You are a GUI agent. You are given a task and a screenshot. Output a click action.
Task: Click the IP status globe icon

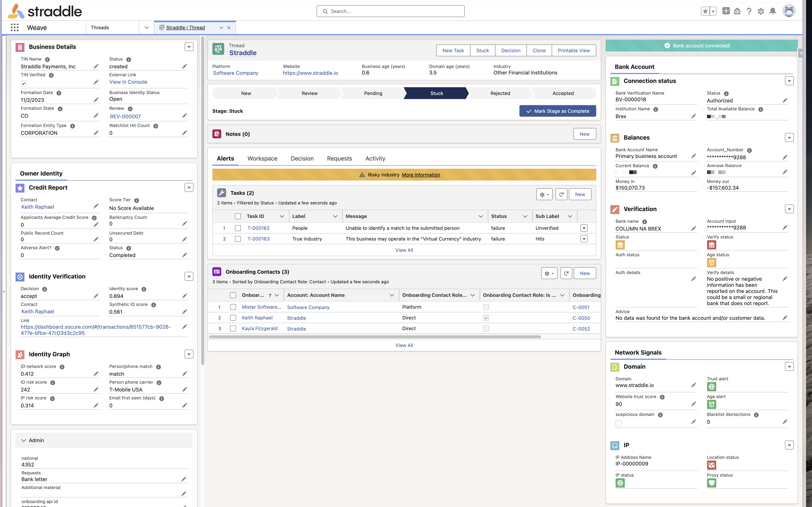click(620, 483)
